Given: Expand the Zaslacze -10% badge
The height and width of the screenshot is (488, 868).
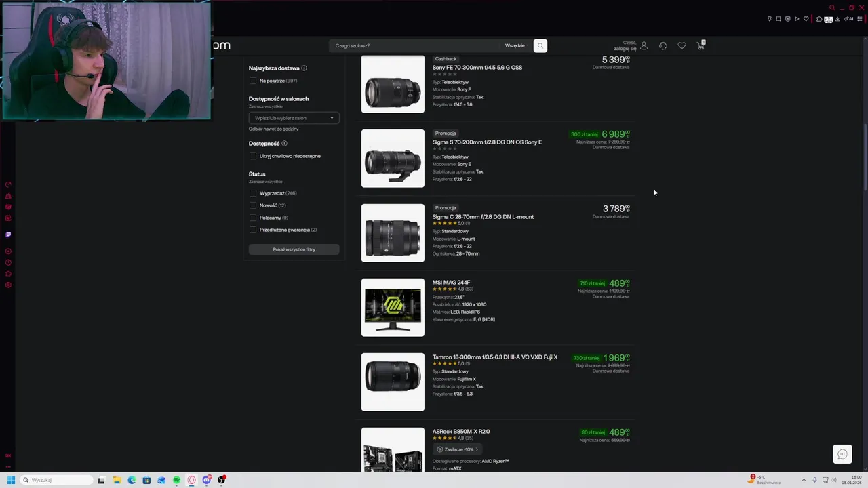Looking at the screenshot, I should [458, 449].
